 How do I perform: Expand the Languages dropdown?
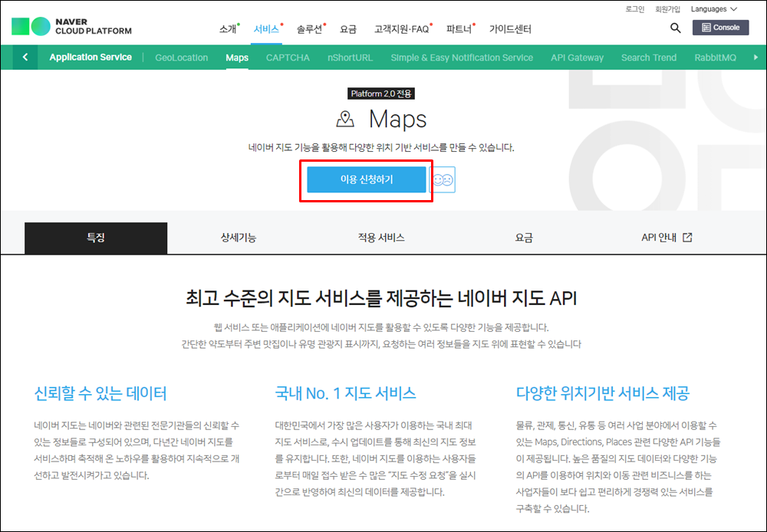click(713, 8)
